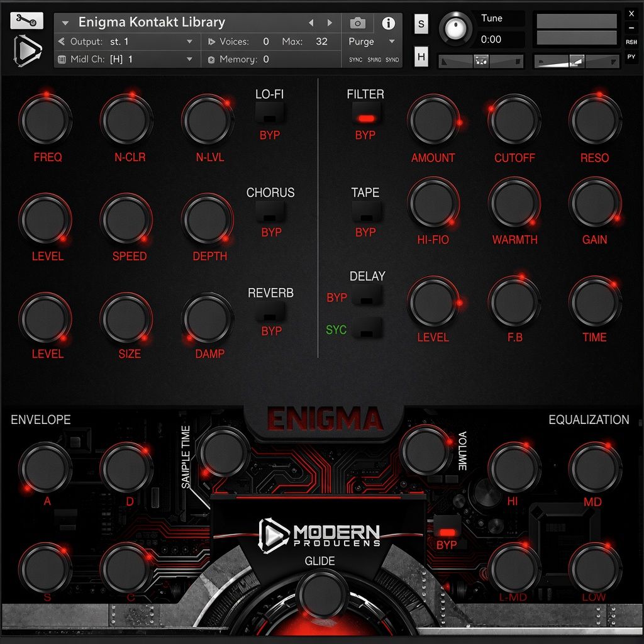Click the GLIDE knob
The width and height of the screenshot is (644, 644).
click(322, 595)
